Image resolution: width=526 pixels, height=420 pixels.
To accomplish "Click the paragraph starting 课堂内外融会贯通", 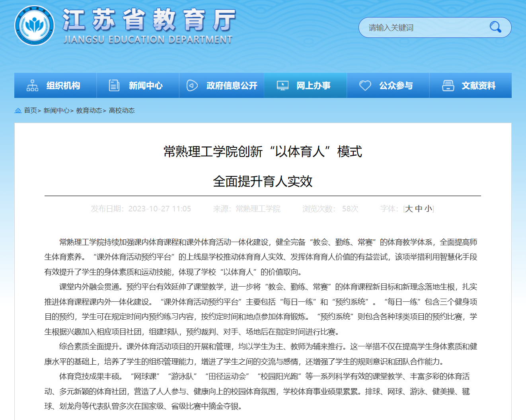I will (x=261, y=309).
